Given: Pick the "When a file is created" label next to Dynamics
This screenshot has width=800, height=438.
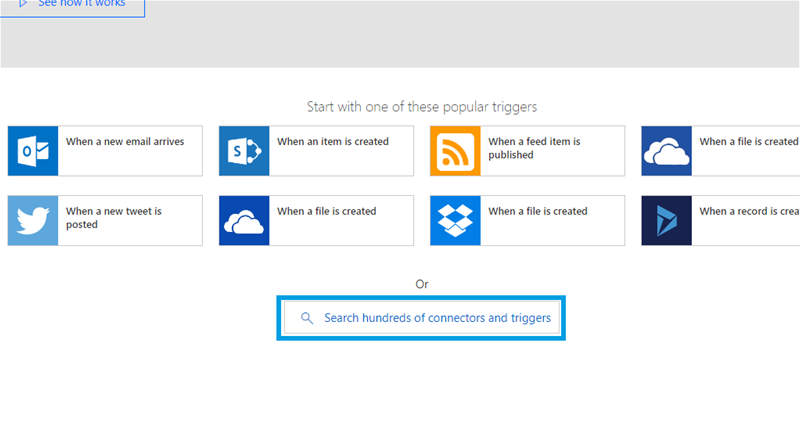Looking at the screenshot, I should [748, 142].
